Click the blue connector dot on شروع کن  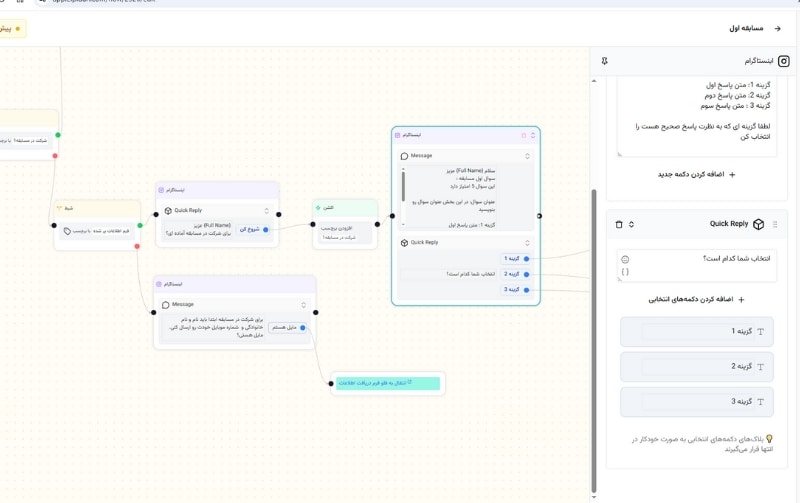click(265, 229)
